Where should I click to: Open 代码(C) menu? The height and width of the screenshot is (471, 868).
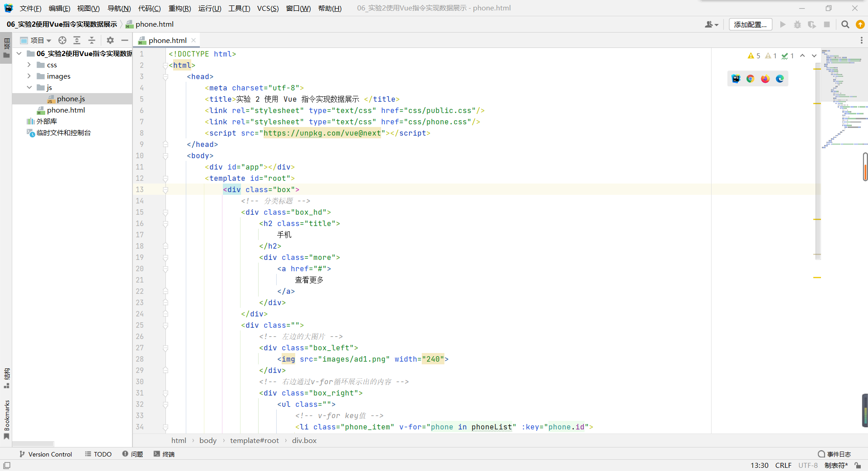click(149, 8)
